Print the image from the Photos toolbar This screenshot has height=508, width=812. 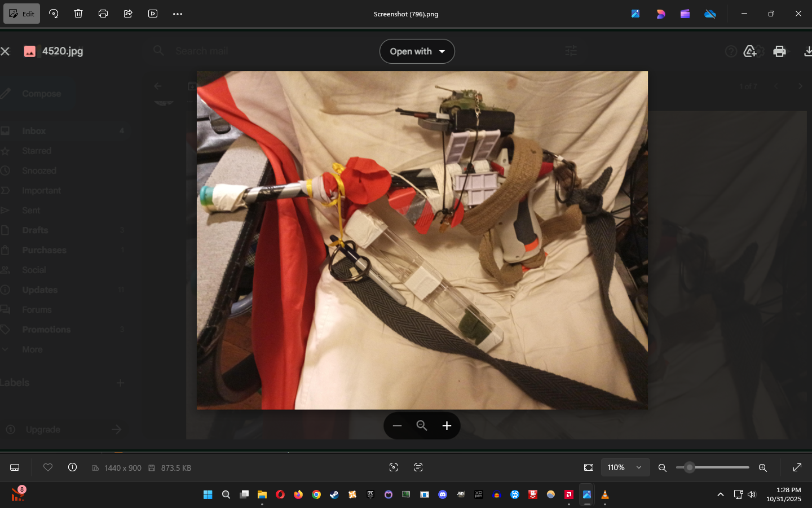[103, 14]
